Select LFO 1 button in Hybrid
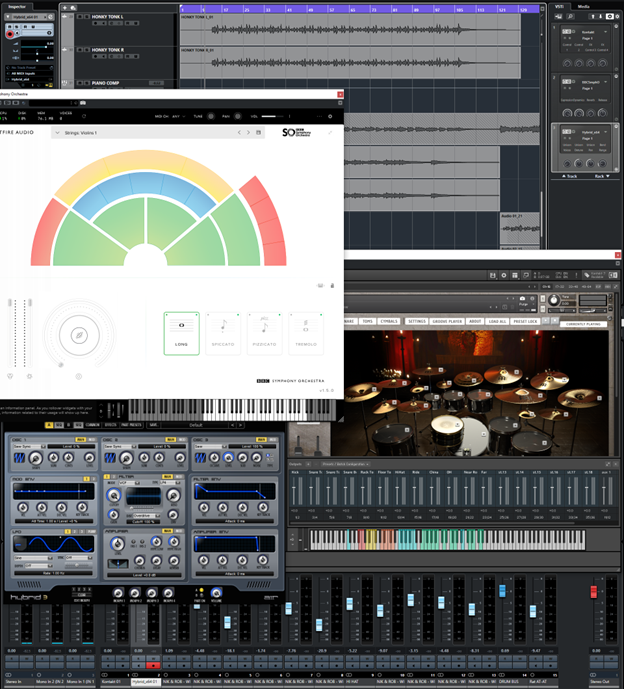The width and height of the screenshot is (624, 689). pos(67,531)
